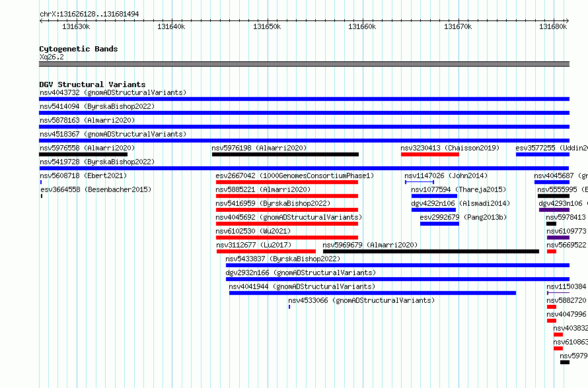Click the blue bar of dgv4292n106 (Alsmadi2014)
The image size is (588, 388).
(x=433, y=210)
